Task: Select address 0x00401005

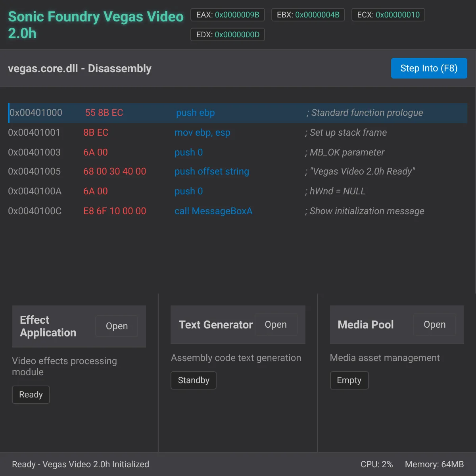Action: [x=34, y=171]
